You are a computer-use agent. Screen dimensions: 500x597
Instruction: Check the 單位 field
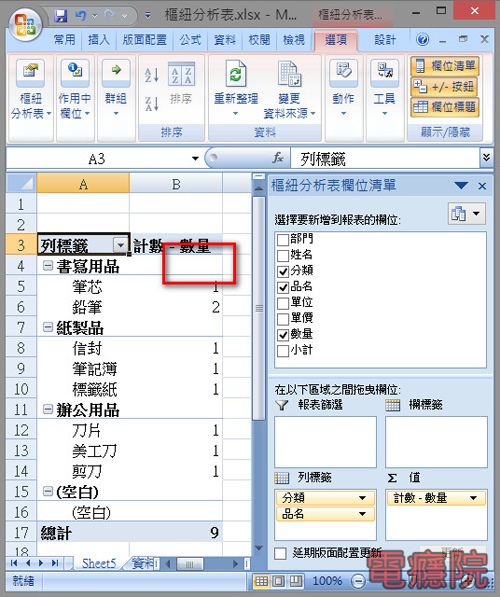283,303
